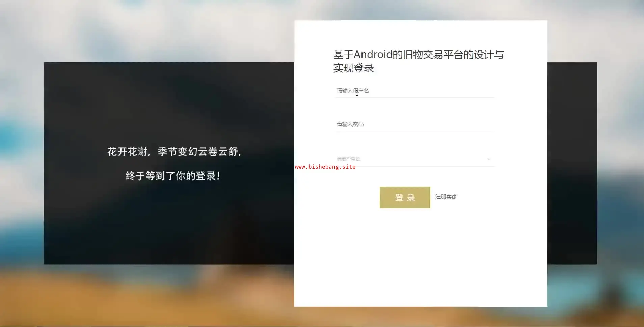The image size is (644, 327).
Task: Click the www.bishebang.site watermark text
Action: pyautogui.click(x=325, y=167)
